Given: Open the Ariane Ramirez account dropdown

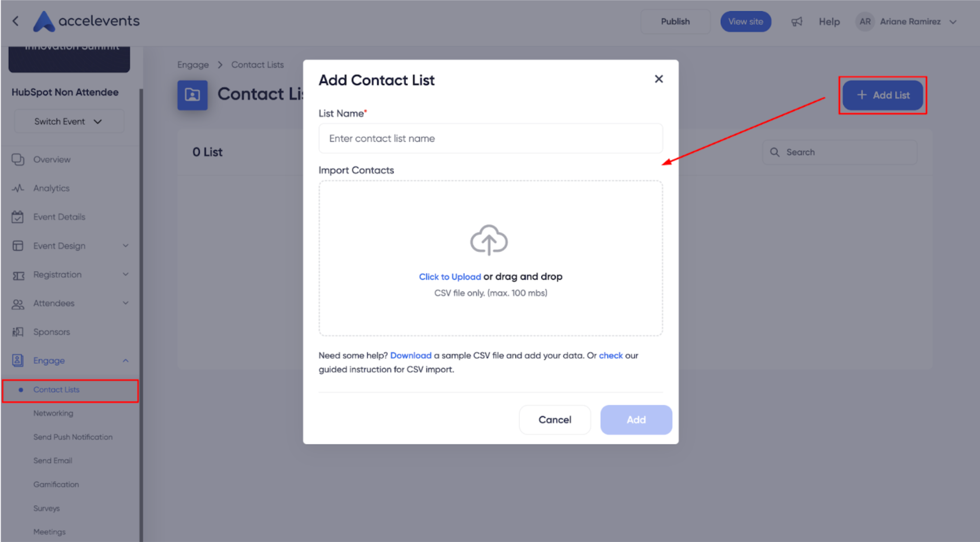Looking at the screenshot, I should (x=953, y=22).
